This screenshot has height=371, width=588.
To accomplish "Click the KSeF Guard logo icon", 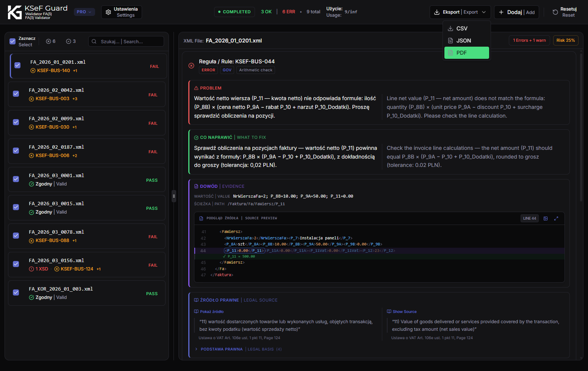I will tap(15, 12).
